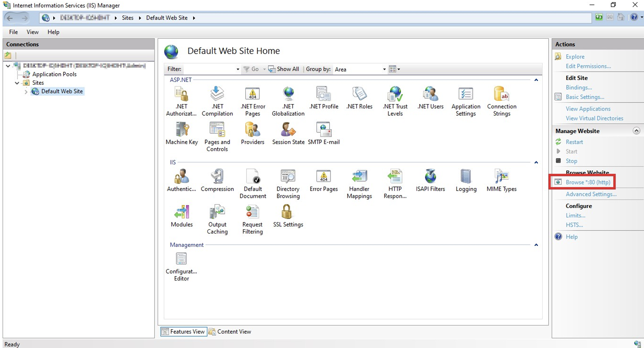Open the Request Filtering feature
This screenshot has height=348, width=644.
253,219
